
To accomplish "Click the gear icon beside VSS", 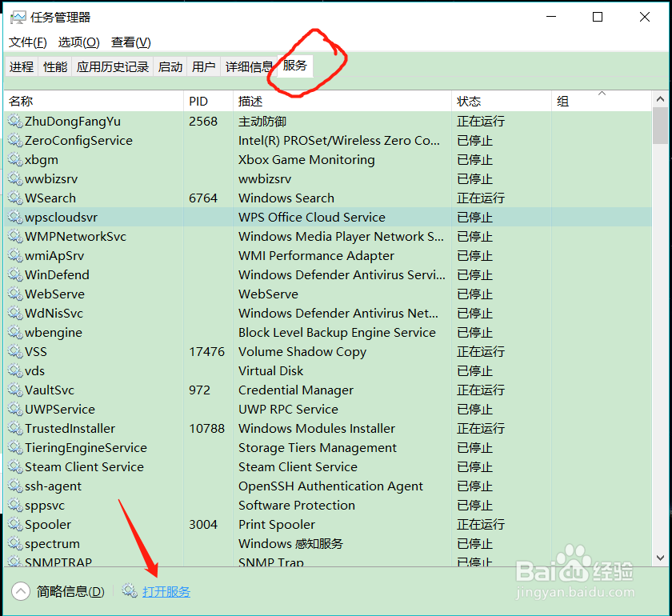I will tap(15, 351).
